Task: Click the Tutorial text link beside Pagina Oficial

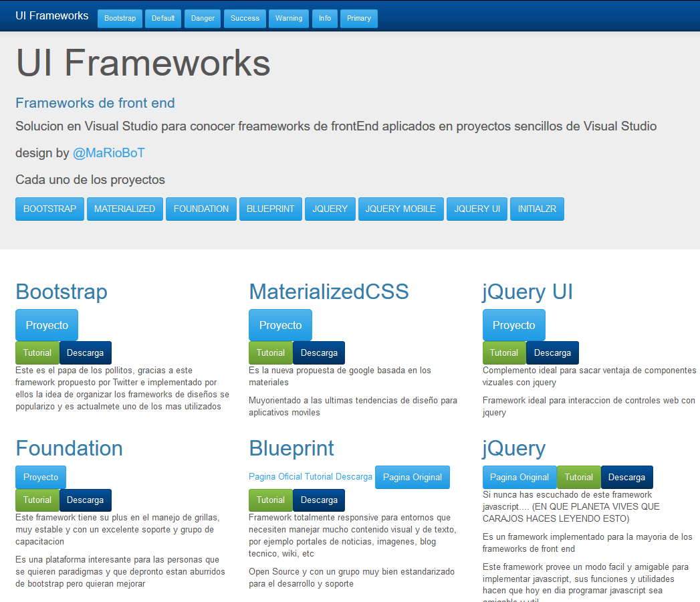Action: point(319,476)
